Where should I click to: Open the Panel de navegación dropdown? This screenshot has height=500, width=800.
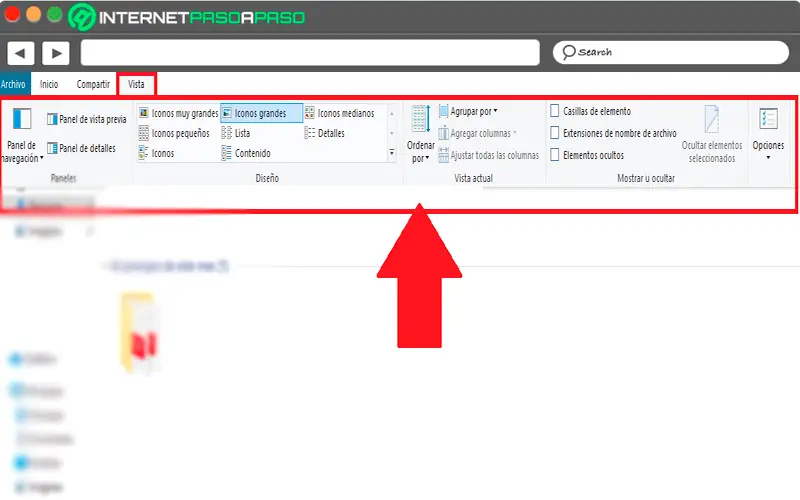[21, 136]
